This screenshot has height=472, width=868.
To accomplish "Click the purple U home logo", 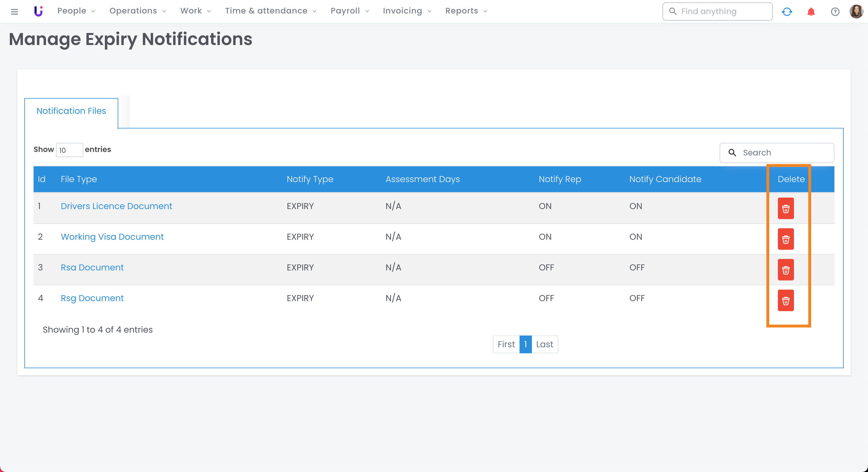I will [38, 11].
